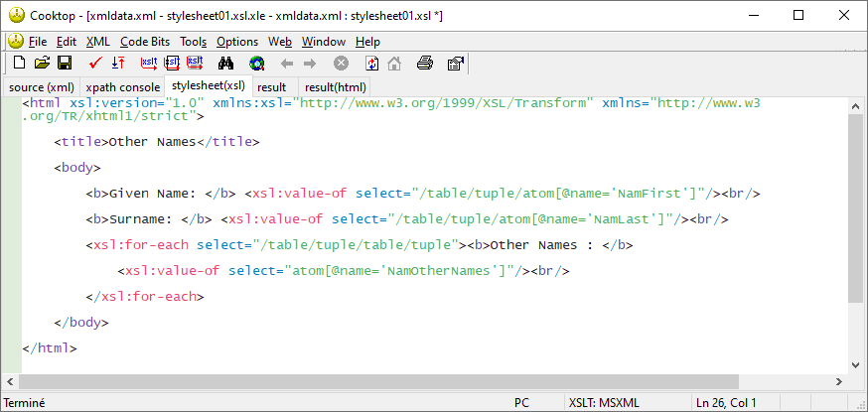Switch to the xpath console tab
This screenshot has height=412, width=868.
pos(123,87)
